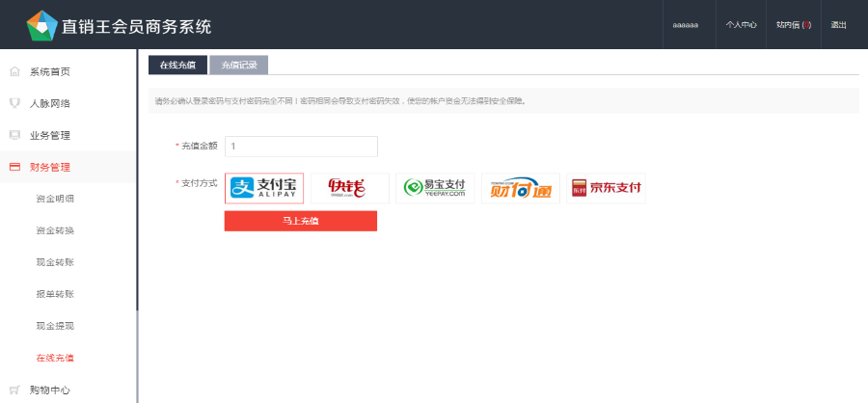Click the sidebar vertical scrollbar

(137, 180)
